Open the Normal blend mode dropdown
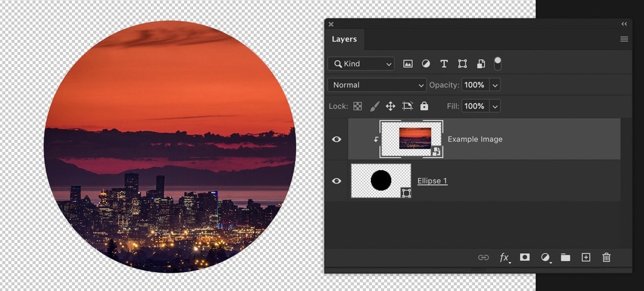The height and width of the screenshot is (291, 644). coord(377,85)
